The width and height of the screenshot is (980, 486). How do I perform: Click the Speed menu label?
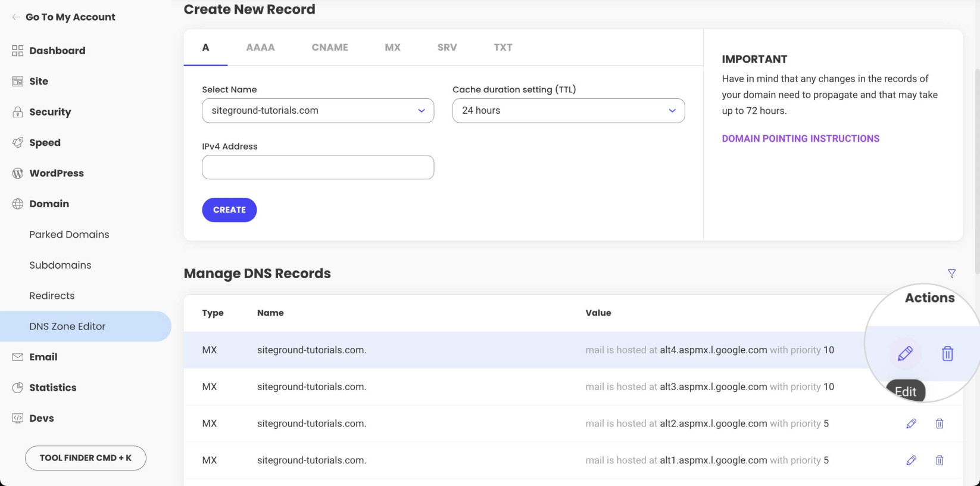(45, 143)
